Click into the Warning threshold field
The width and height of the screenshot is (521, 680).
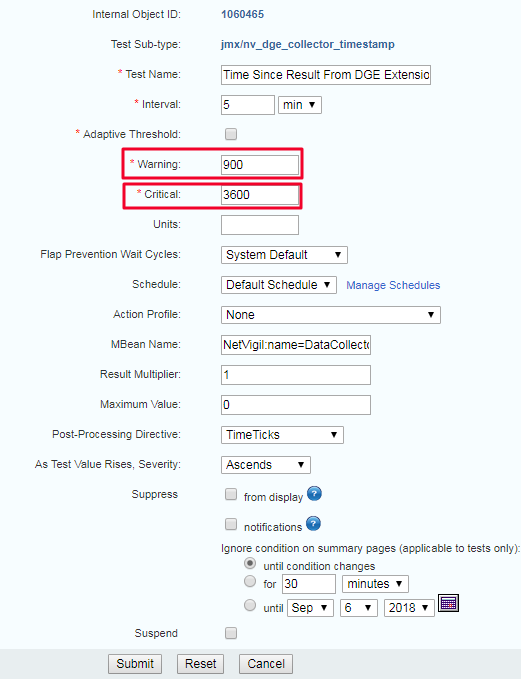[260, 165]
